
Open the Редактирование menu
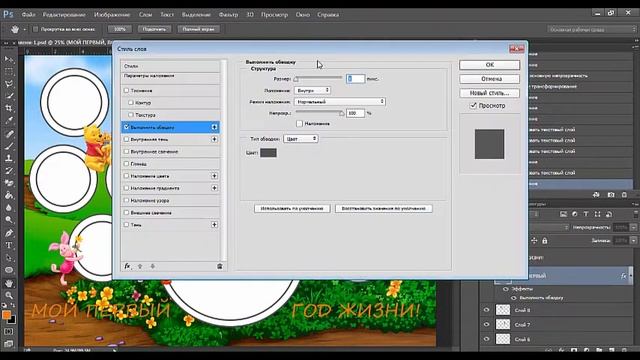[64, 15]
